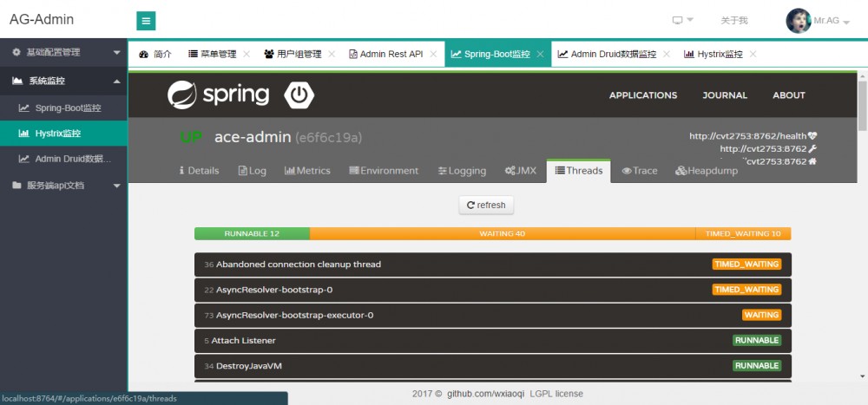The image size is (868, 405).
Task: Click the folder icon beside 服务端api文档
Action: click(x=16, y=186)
